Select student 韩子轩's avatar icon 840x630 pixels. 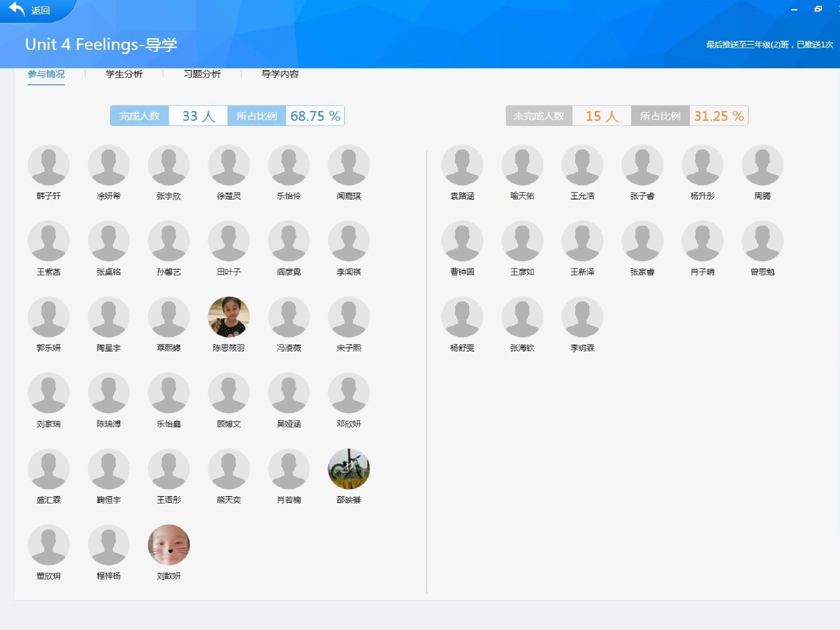tap(49, 165)
